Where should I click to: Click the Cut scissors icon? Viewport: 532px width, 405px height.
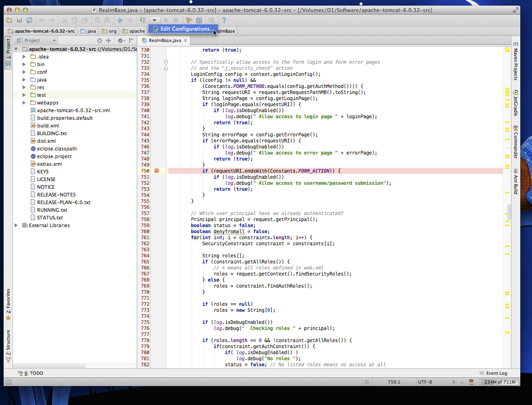65,20
